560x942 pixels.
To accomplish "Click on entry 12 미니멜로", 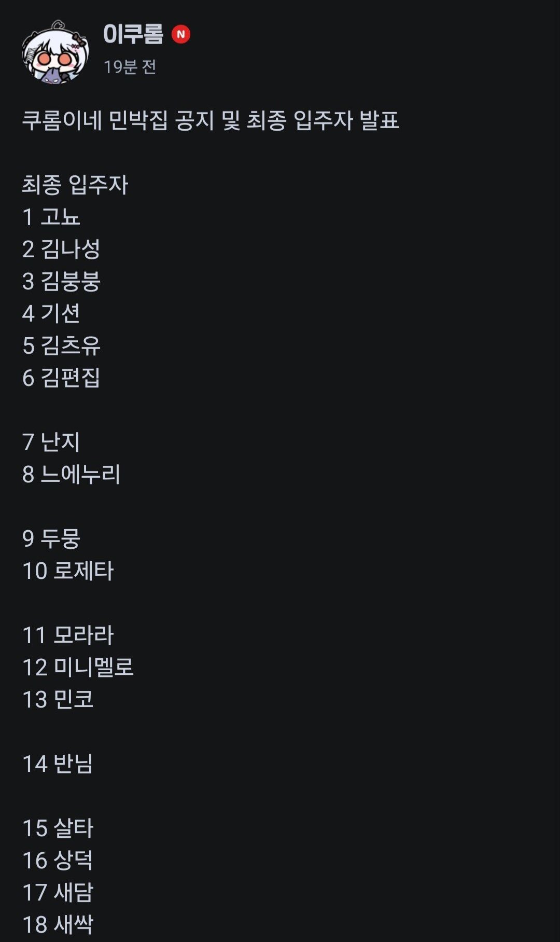I will click(78, 667).
